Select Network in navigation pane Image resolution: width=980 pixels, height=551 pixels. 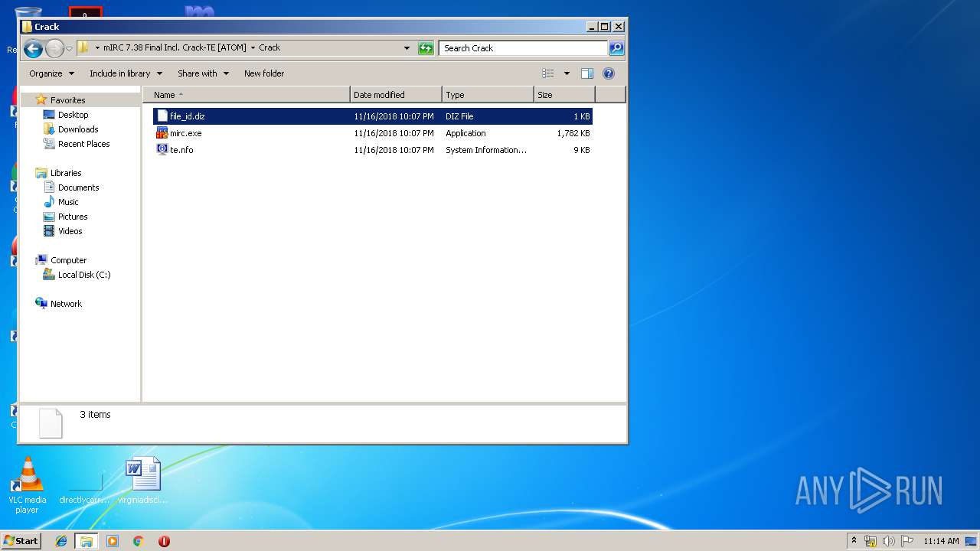(x=66, y=304)
